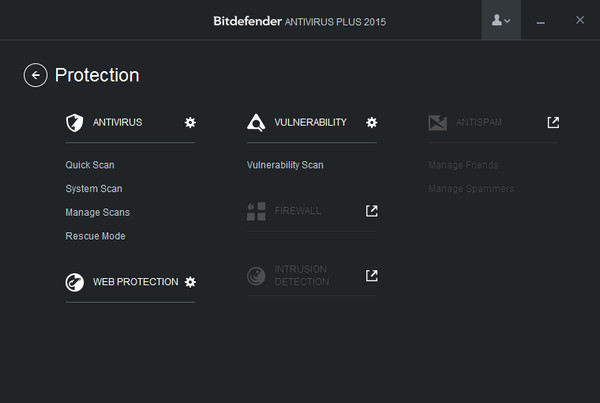Screen dimensions: 600x403
Task: Open Manage Scans
Action: click(98, 213)
